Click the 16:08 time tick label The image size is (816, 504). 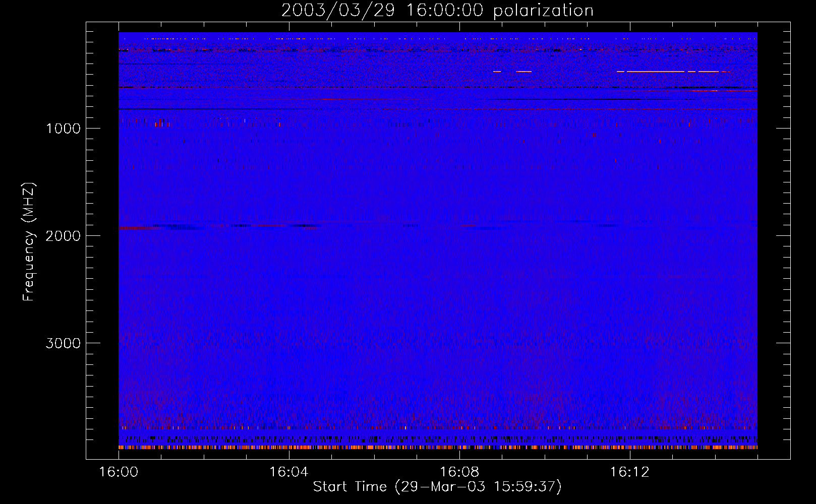pos(459,472)
